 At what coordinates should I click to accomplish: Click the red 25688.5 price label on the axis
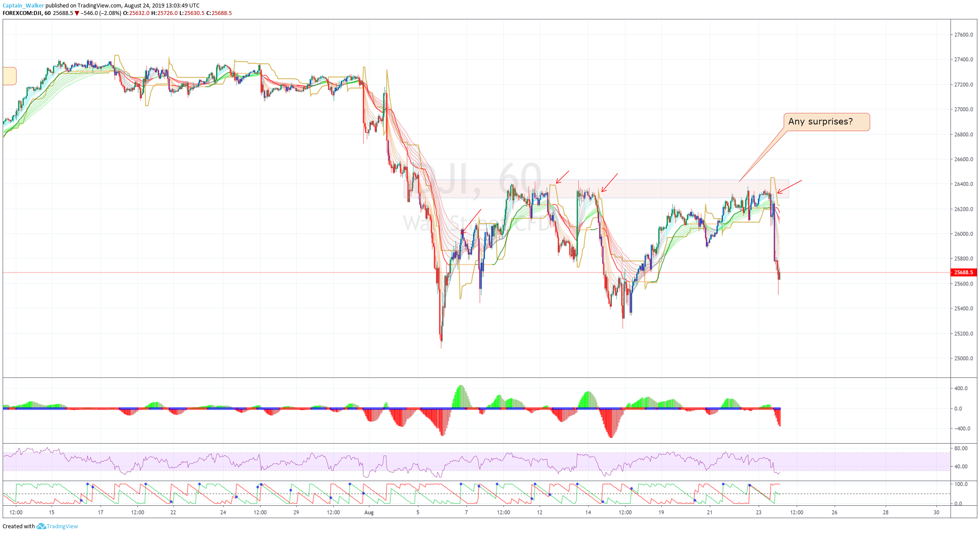point(963,273)
